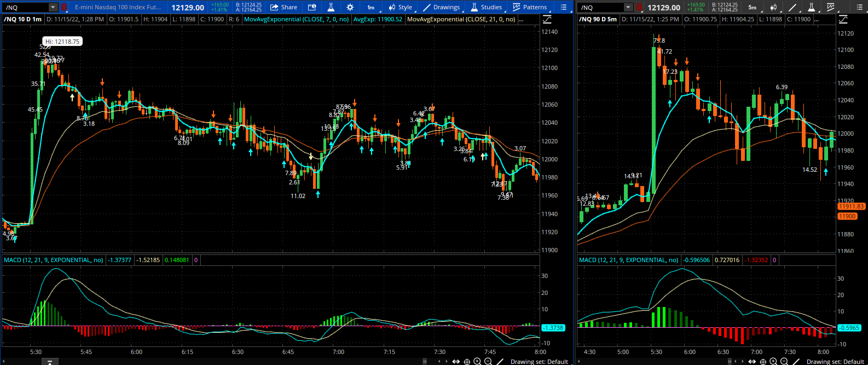
Task: Open right chart Drawing set: Default
Action: click(x=835, y=362)
